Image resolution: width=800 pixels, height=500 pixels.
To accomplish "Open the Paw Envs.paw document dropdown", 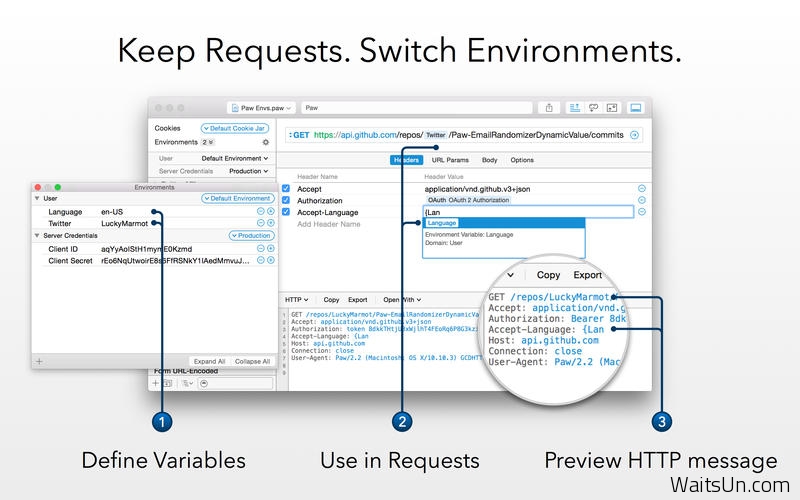I will coord(261,108).
